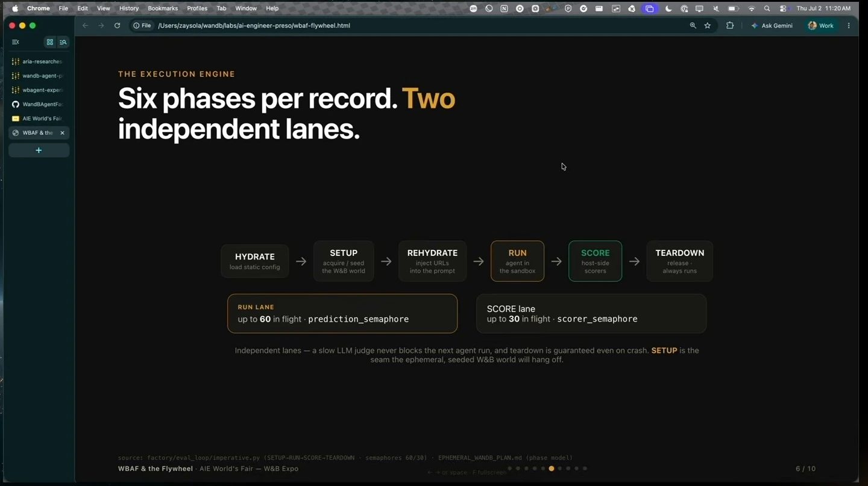868x486 pixels.
Task: Bookmark this page with the star
Action: coord(708,26)
